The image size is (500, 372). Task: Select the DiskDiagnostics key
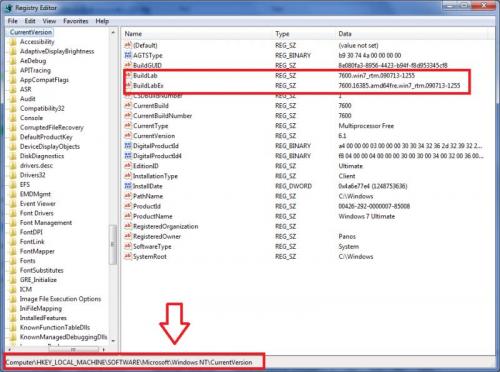[42, 156]
